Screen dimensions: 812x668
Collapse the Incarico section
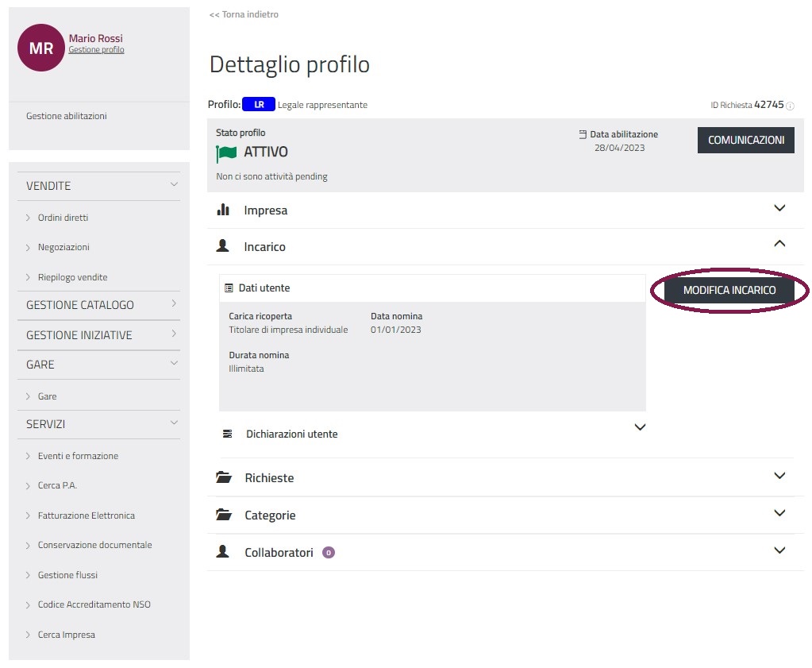[779, 244]
